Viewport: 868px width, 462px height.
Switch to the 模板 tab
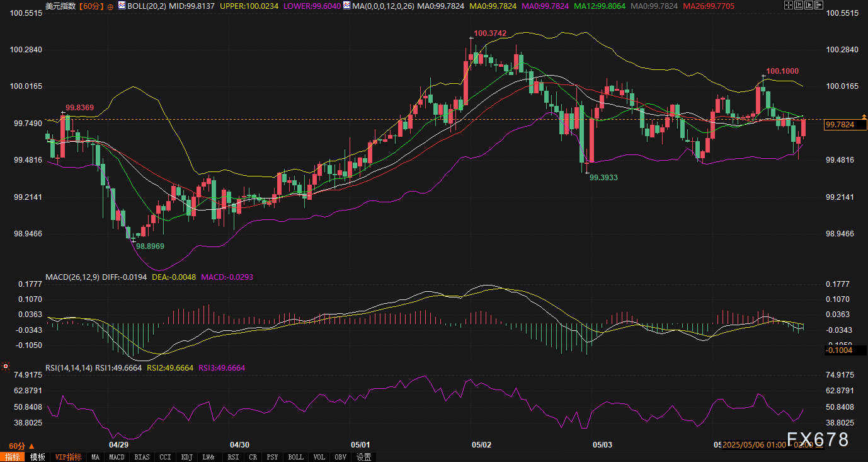pyautogui.click(x=38, y=457)
